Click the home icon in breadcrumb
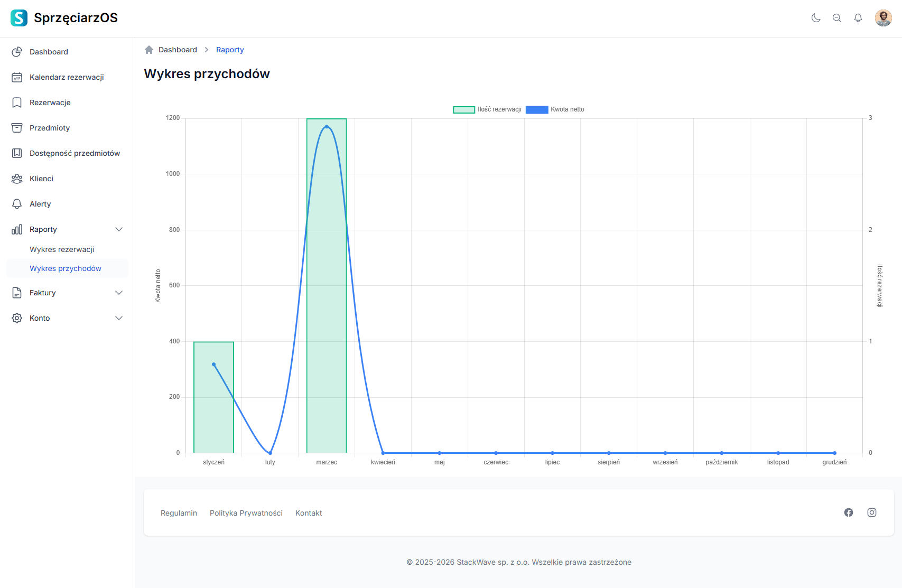The width and height of the screenshot is (902, 588). point(149,50)
